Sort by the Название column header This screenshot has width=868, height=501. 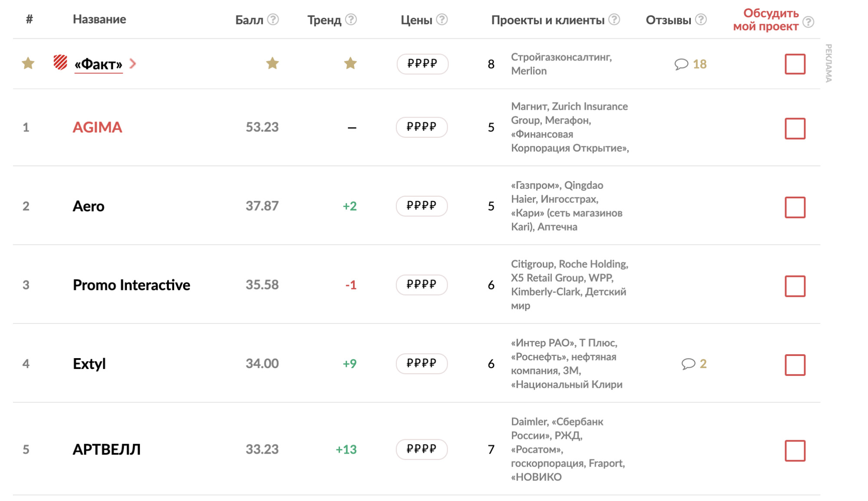coord(99,19)
